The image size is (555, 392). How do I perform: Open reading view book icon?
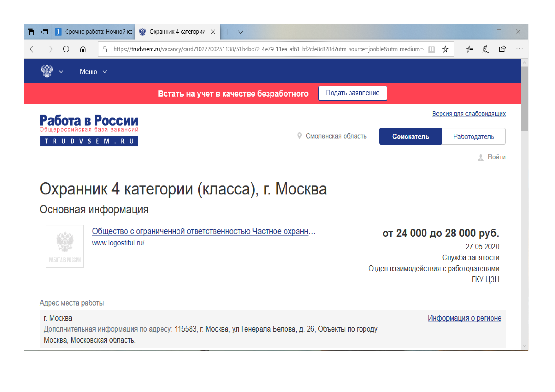[432, 50]
